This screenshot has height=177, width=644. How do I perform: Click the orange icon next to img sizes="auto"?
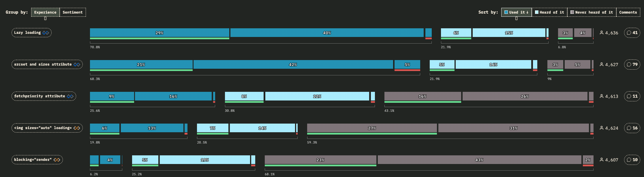pos(77,128)
